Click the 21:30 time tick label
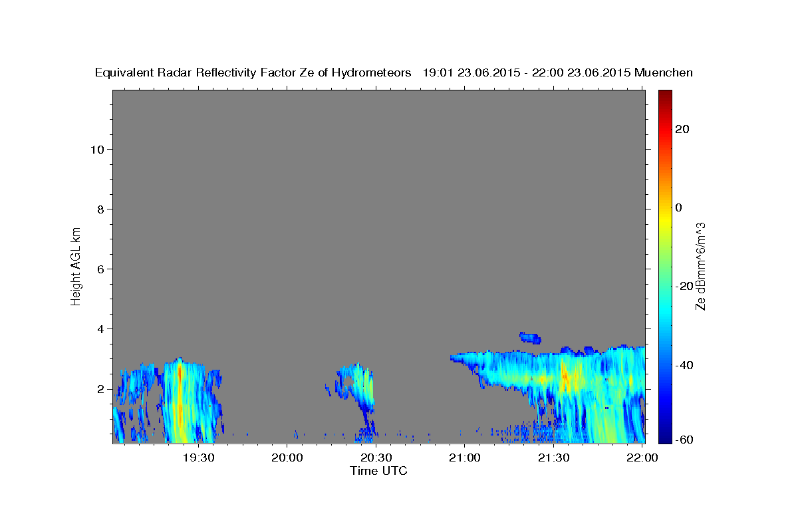The height and width of the screenshot is (532, 798). [554, 458]
